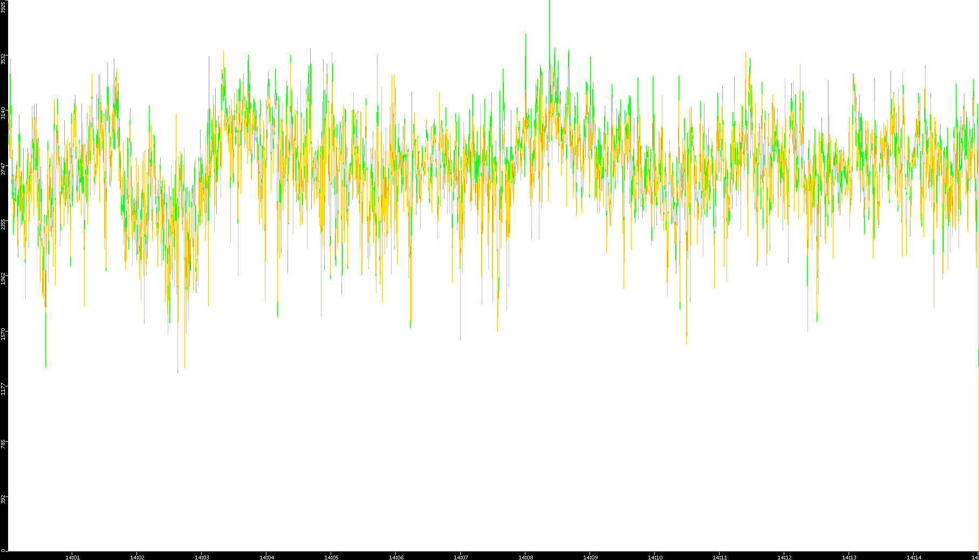Image resolution: width=979 pixels, height=560 pixels.
Task: Click the 1962 vertical axis label
Action: point(3,279)
